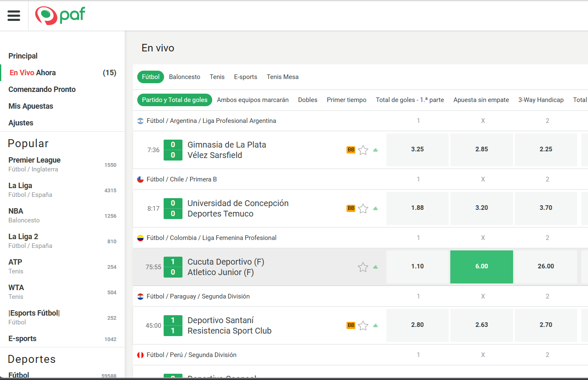View stats for Universidad de Concepción match
The width and height of the screenshot is (588, 380).
click(375, 209)
